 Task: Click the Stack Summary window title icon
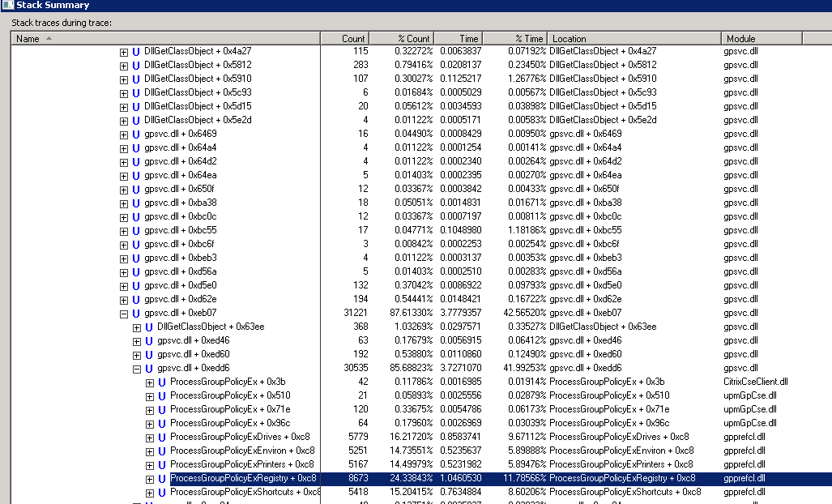[x=7, y=6]
